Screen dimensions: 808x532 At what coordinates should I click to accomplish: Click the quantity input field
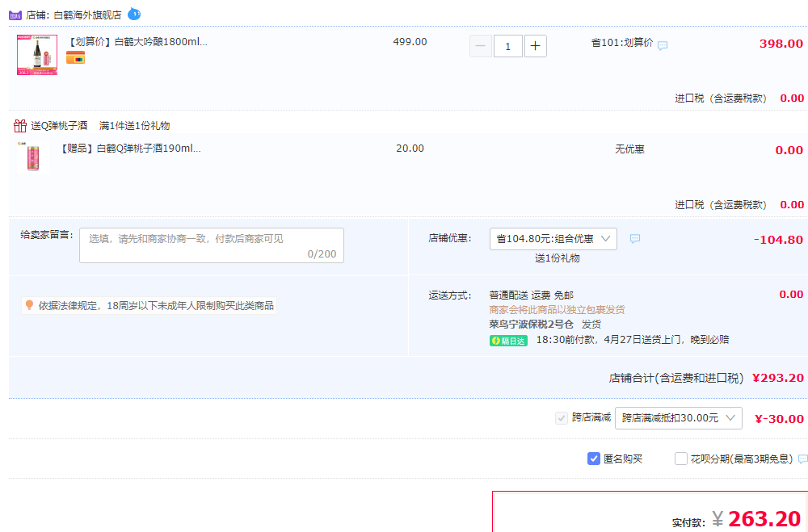coord(508,46)
